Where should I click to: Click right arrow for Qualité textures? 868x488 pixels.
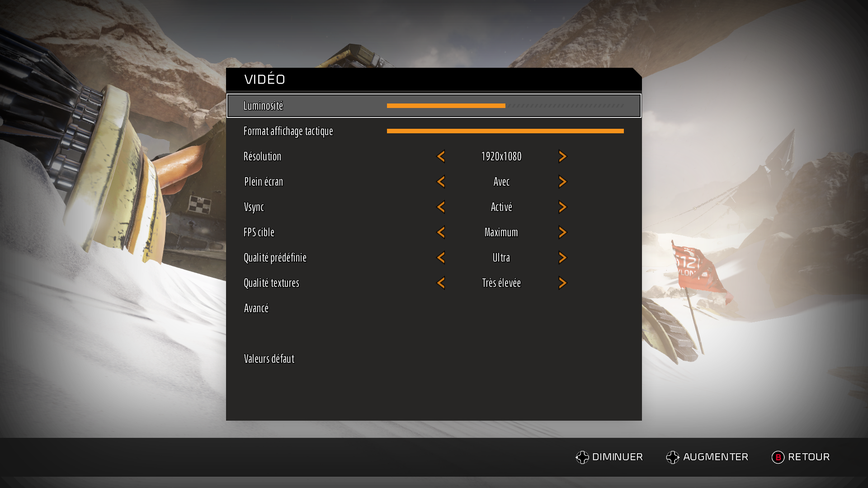(x=562, y=283)
